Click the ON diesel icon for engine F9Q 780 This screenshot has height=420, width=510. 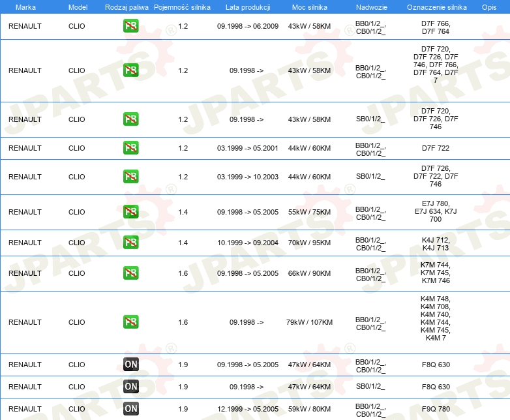[130, 409]
